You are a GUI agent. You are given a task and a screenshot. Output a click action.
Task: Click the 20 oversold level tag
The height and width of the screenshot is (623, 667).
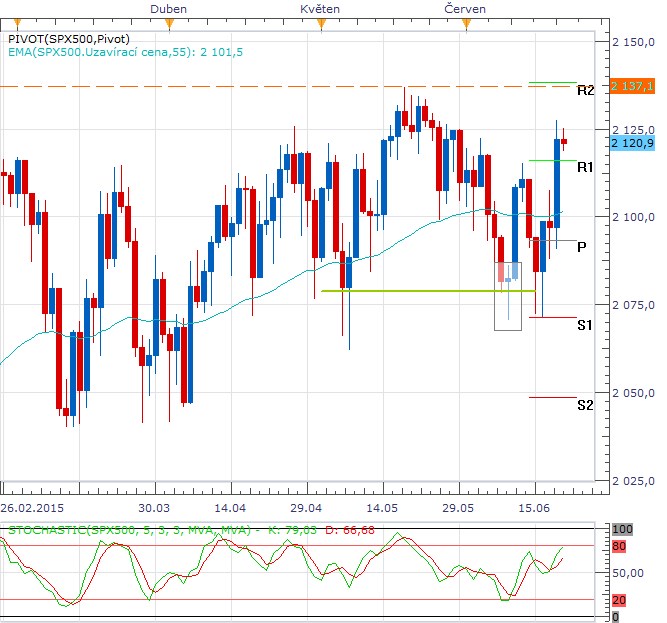pos(619,600)
